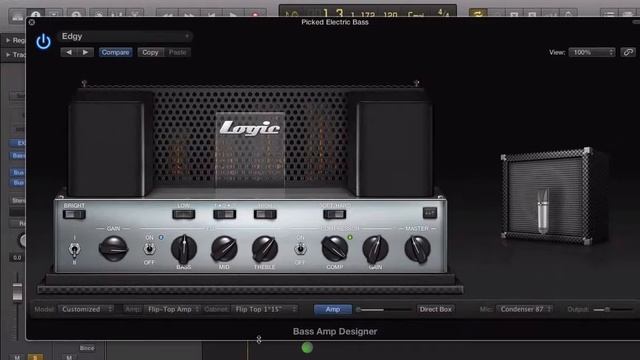Click the TREBLE knob
The height and width of the screenshot is (360, 640).
tap(265, 249)
